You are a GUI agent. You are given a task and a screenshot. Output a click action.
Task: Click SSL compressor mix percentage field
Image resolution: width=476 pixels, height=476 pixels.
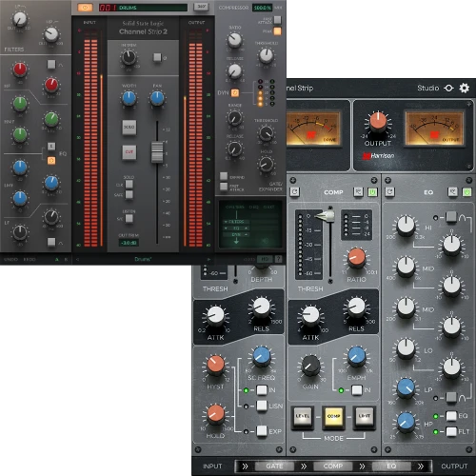pos(262,8)
